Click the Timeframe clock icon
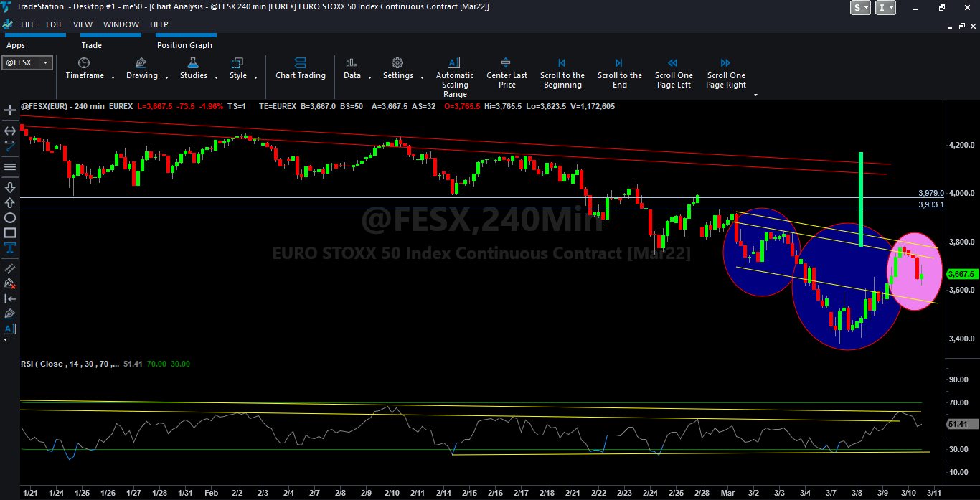The image size is (980, 500). pos(84,63)
